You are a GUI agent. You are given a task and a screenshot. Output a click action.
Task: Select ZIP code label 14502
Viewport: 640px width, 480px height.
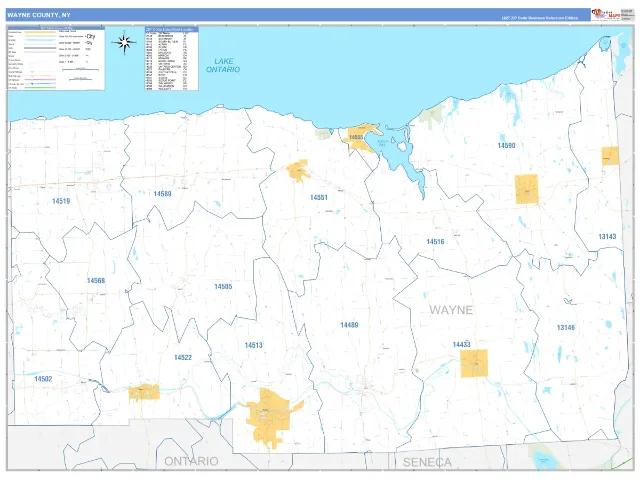click(x=43, y=379)
